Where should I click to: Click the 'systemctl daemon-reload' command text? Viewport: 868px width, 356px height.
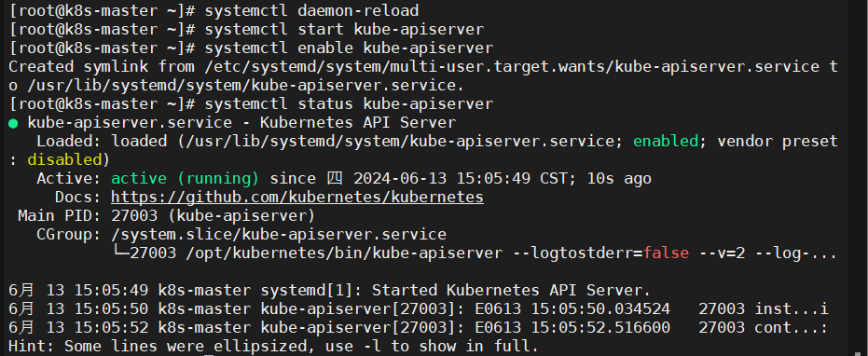311,10
